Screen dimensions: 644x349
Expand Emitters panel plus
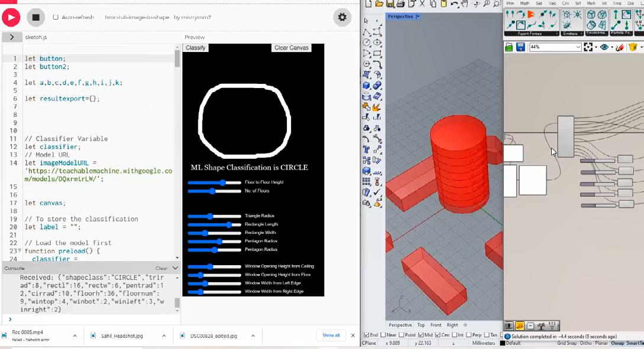click(x=582, y=34)
